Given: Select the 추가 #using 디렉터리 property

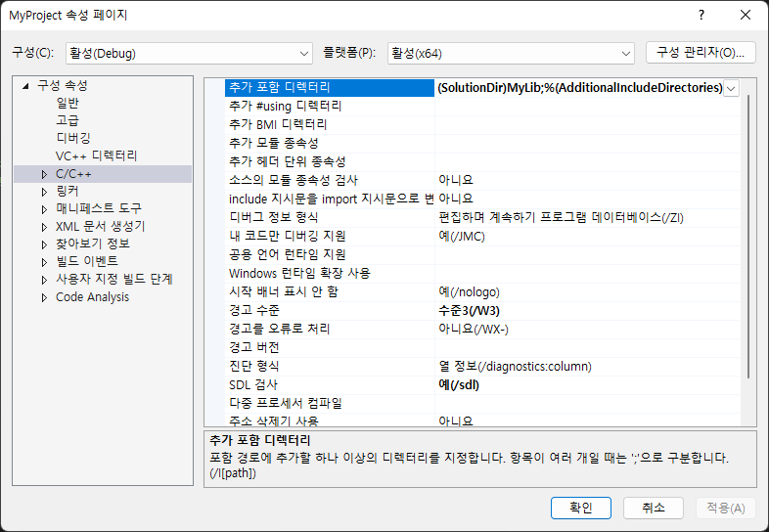Looking at the screenshot, I should (330, 106).
